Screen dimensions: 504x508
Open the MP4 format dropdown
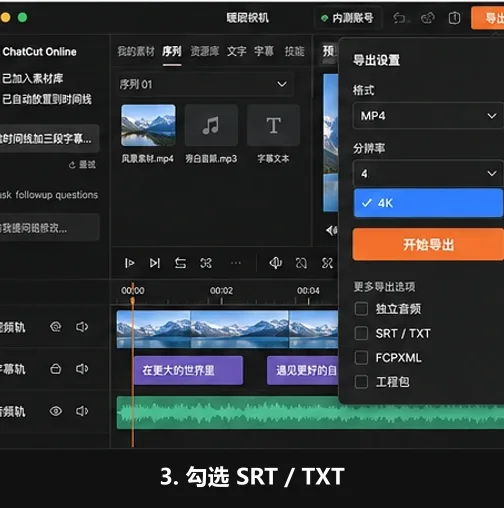point(428,116)
